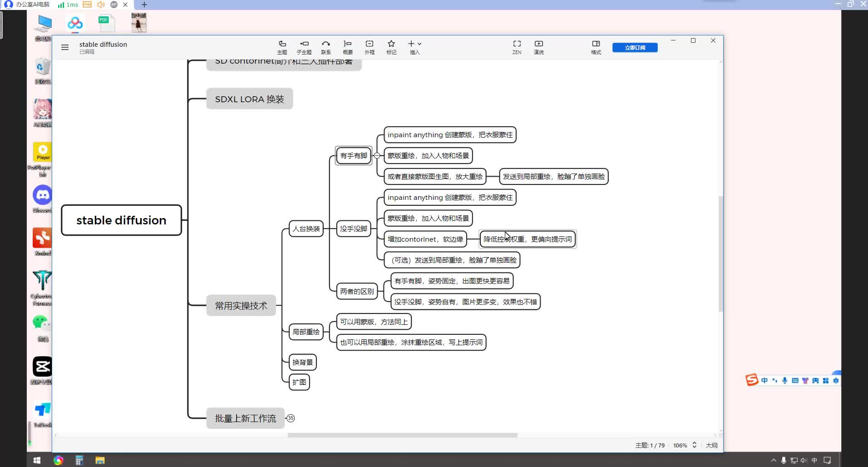Collapse the 有手有脚 branch toggle
The image size is (868, 467).
click(377, 155)
